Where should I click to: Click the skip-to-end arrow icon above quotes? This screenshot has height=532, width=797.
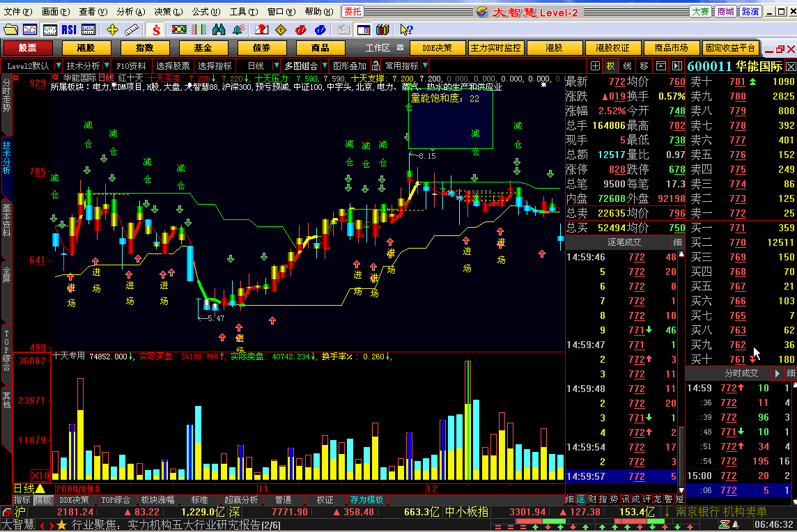[x=676, y=66]
